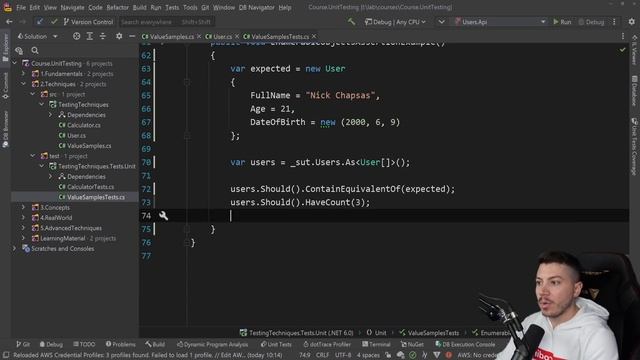
Task: Open the DB Execution Console tool window
Action: pos(465,344)
